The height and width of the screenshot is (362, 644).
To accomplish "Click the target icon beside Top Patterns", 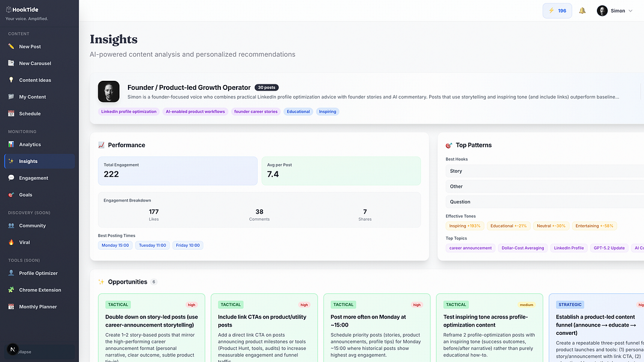I will pyautogui.click(x=449, y=145).
